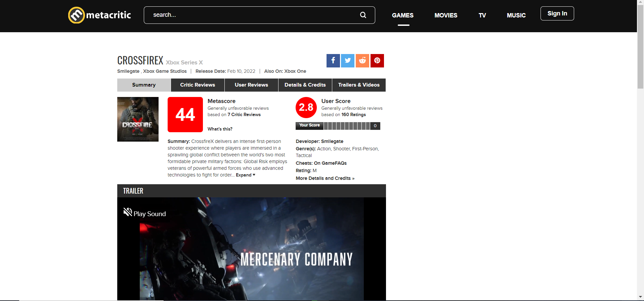Share on Facebook icon
This screenshot has width=644, height=301.
[x=333, y=61]
